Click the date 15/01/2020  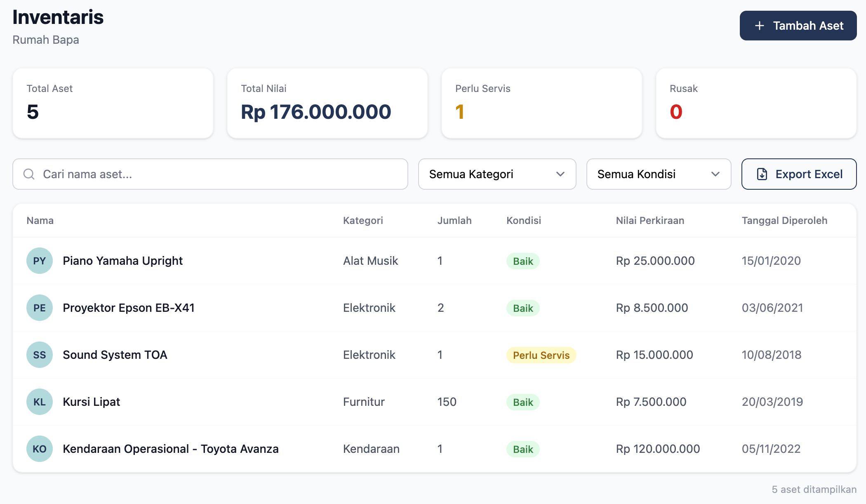coord(771,261)
